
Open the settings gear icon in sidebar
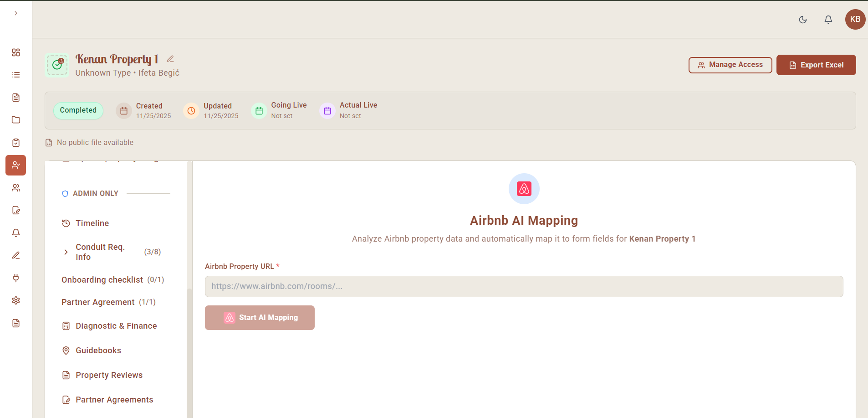pyautogui.click(x=16, y=300)
